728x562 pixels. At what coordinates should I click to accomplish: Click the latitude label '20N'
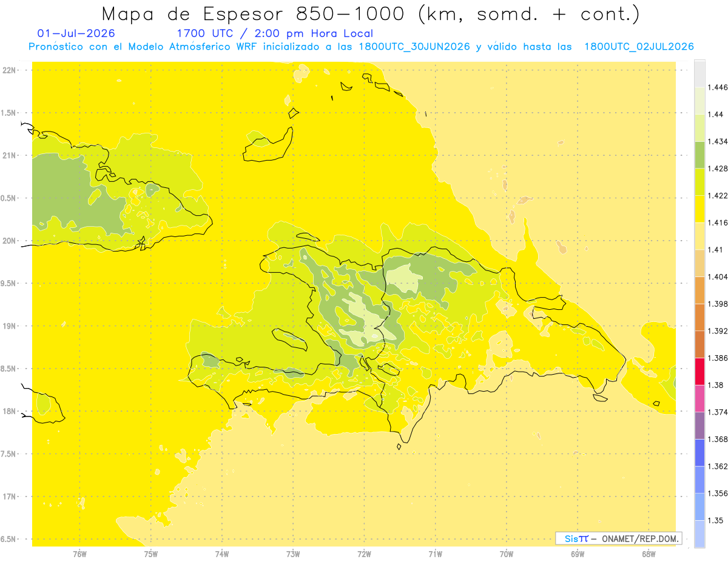point(9,241)
